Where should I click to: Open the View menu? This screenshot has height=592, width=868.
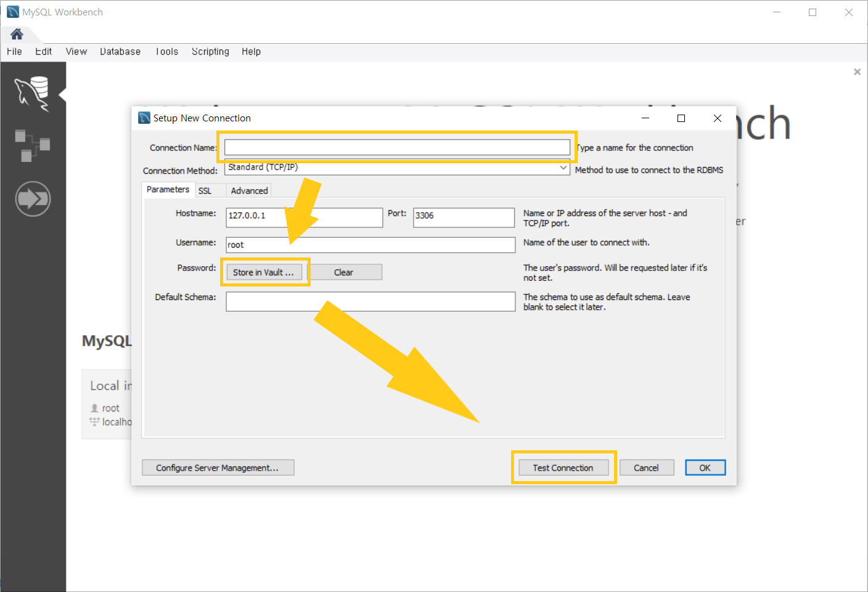coord(76,52)
